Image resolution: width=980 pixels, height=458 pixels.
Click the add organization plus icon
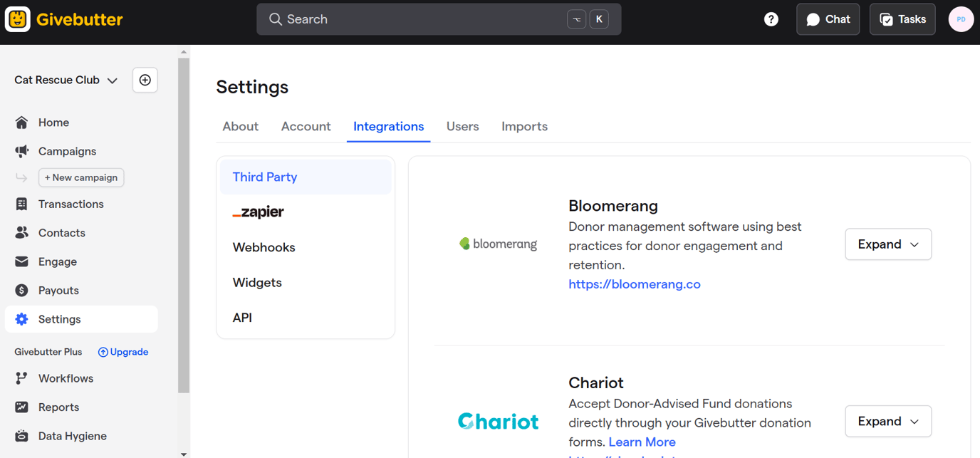145,80
